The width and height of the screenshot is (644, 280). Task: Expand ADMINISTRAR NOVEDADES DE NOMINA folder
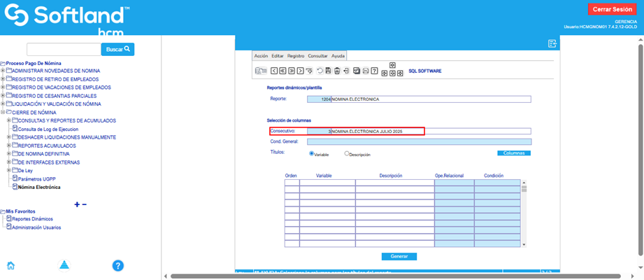[x=3, y=71]
